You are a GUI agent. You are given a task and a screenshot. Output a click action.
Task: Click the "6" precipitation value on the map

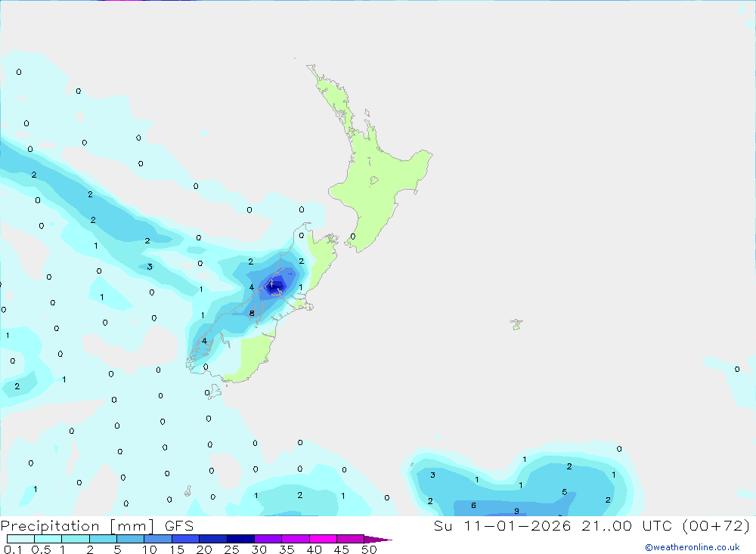pyautogui.click(x=473, y=506)
